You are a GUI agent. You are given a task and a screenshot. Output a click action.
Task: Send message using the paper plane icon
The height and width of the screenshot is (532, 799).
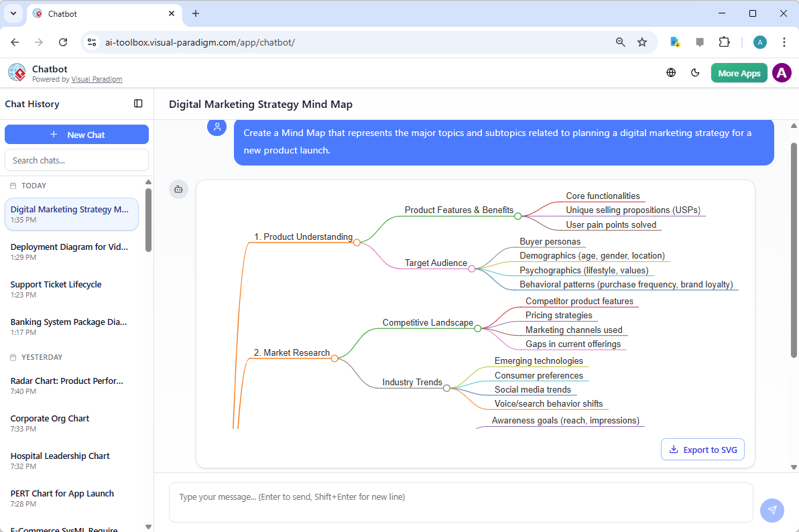(x=772, y=511)
